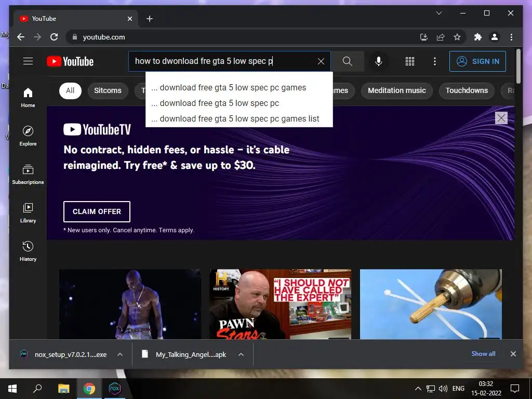Open the Tupac hologram video thumbnail
The height and width of the screenshot is (399, 532).
(130, 304)
